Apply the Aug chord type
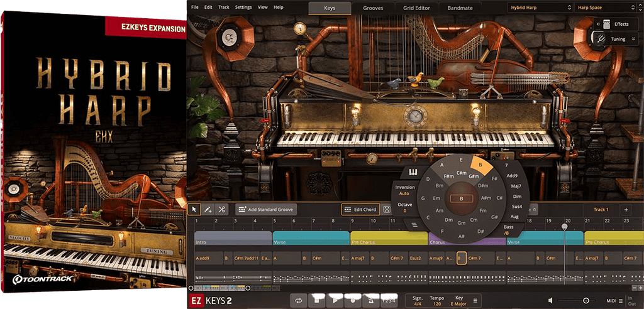Screen dimensions: 644x309 (x=514, y=216)
